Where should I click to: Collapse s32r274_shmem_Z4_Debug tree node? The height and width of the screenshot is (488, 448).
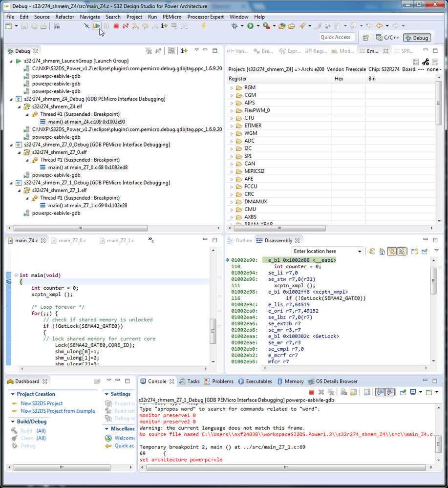(11, 99)
